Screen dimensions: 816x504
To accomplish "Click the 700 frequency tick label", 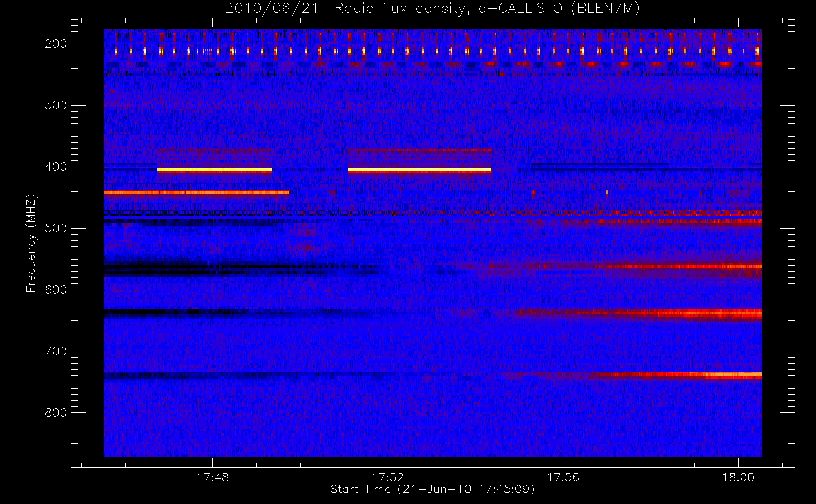I will click(55, 351).
